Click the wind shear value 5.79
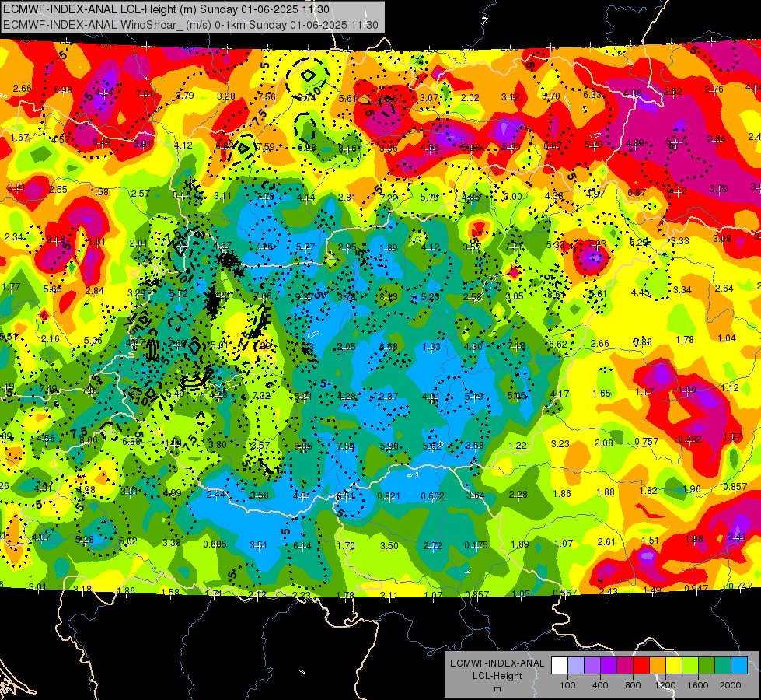Viewport: 761px width, 700px height. pos(430,198)
